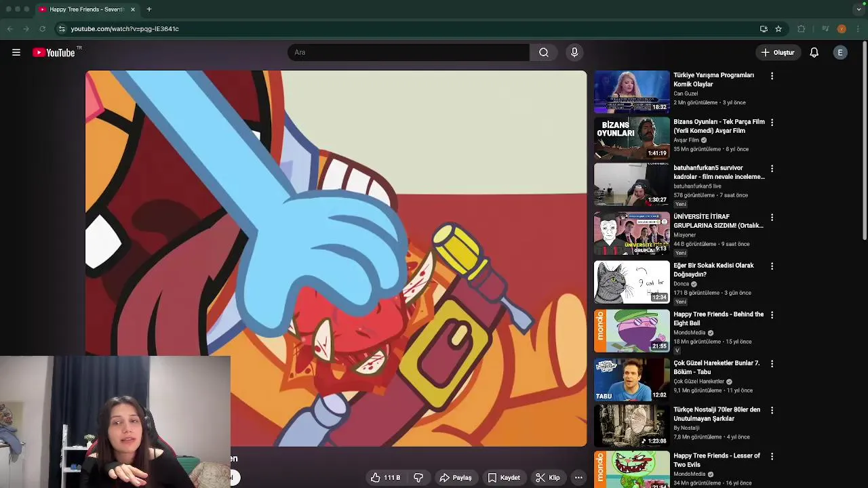This screenshot has width=868, height=488.
Task: Go back in browser history
Action: pos(9,28)
